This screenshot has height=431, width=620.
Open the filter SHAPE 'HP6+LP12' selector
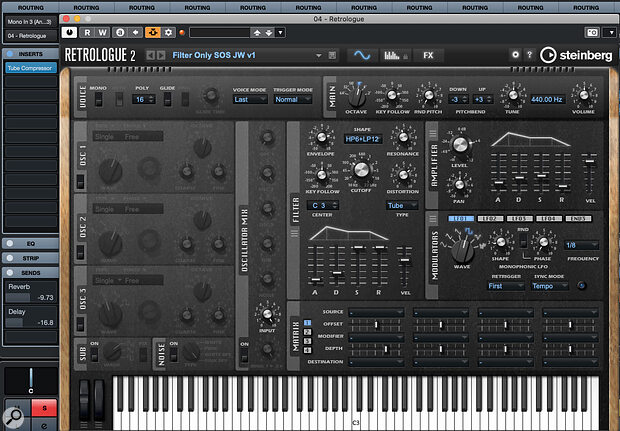coord(362,139)
